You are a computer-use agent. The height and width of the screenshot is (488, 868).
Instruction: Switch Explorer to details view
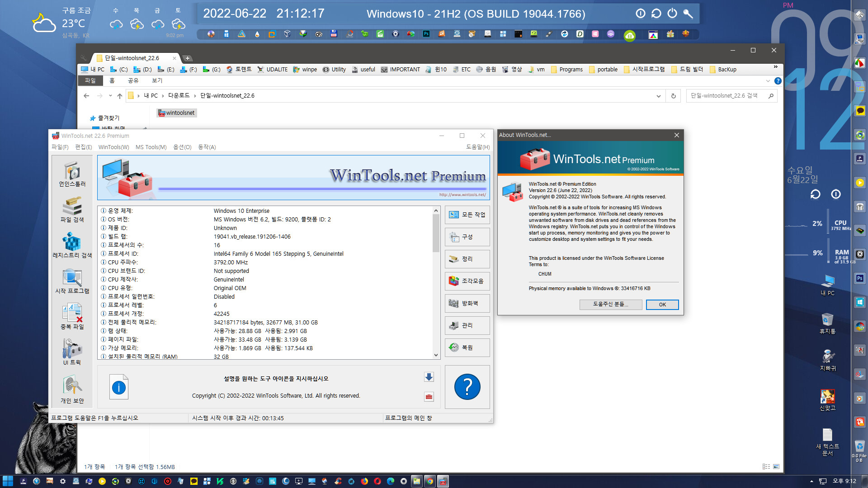point(766,467)
